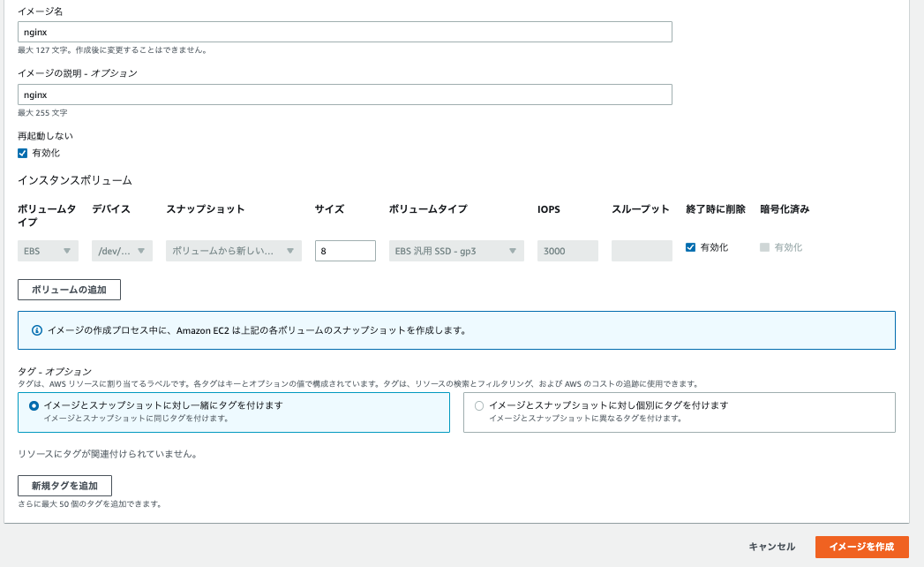The image size is (924, 567).
Task: Click the blue snapshot information banner
Action: [x=459, y=329]
